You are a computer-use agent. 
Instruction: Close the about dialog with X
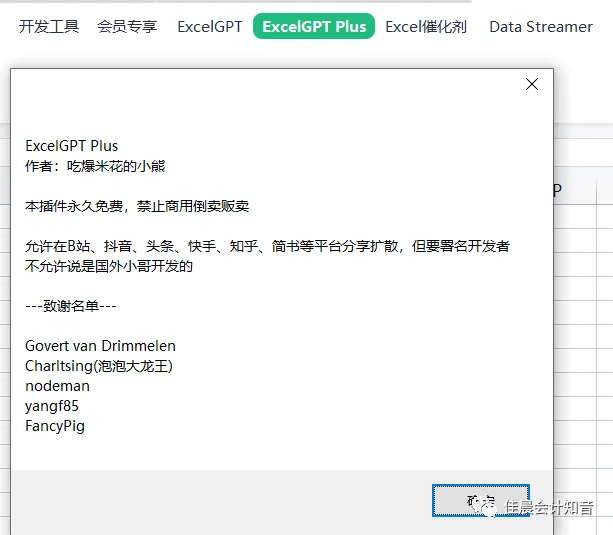pos(532,84)
